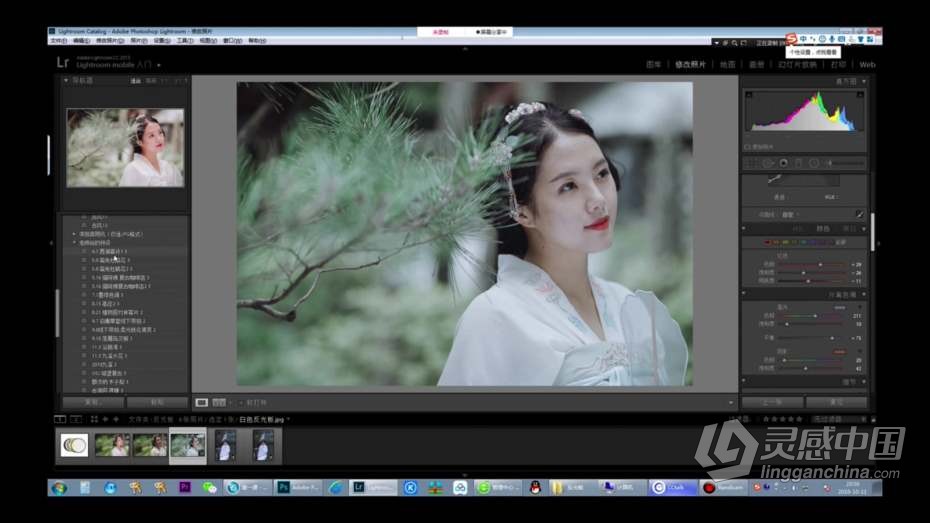Select the Red Eye Correction tool
Viewport: 930px width, 523px height.
click(784, 162)
